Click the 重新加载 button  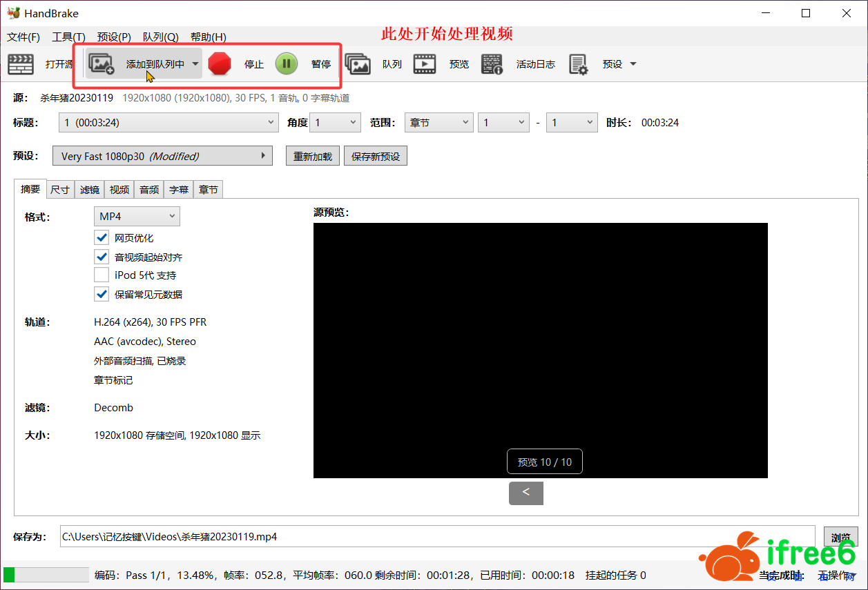click(313, 157)
